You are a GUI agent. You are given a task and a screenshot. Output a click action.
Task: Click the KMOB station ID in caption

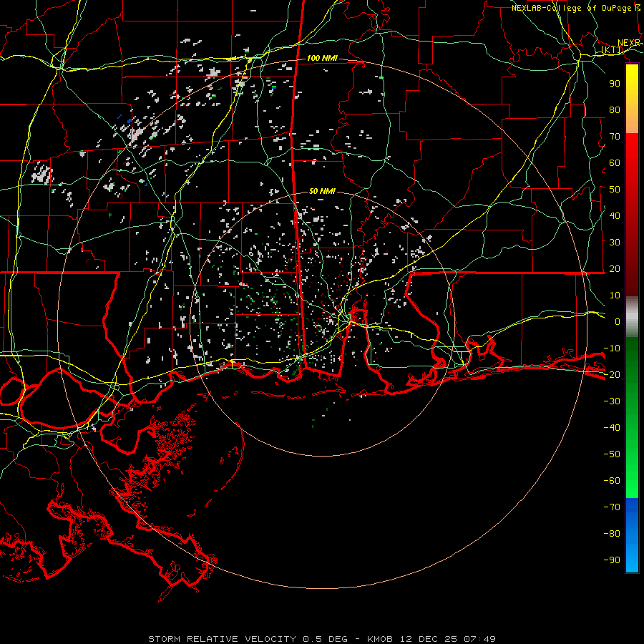click(380, 639)
